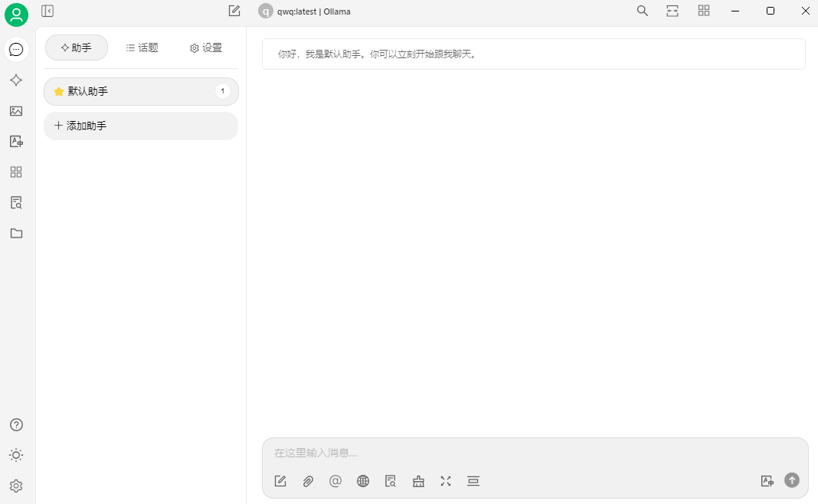Click the topic count badge on 默认助手
818x504 pixels.
(223, 91)
